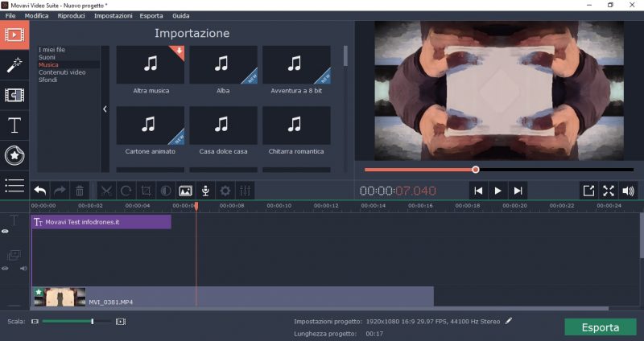Open Clip properties gear icon
Image resolution: width=644 pixels, height=341 pixels.
coord(225,191)
